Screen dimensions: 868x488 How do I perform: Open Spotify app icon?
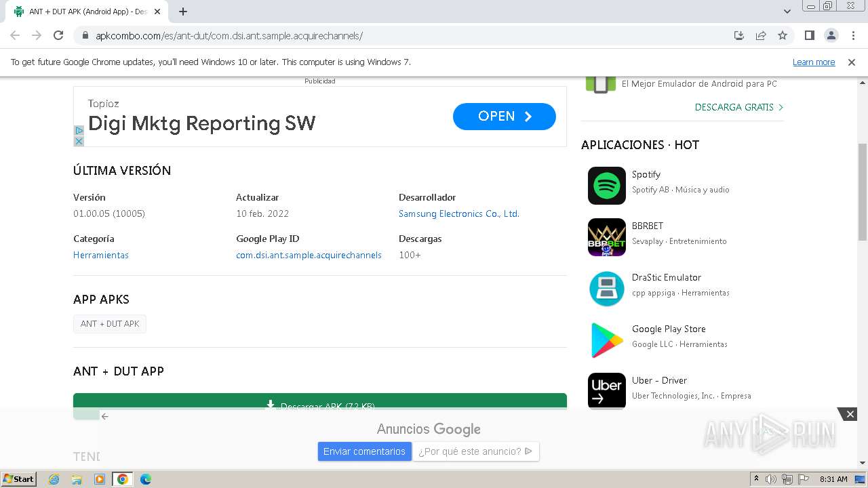click(607, 186)
